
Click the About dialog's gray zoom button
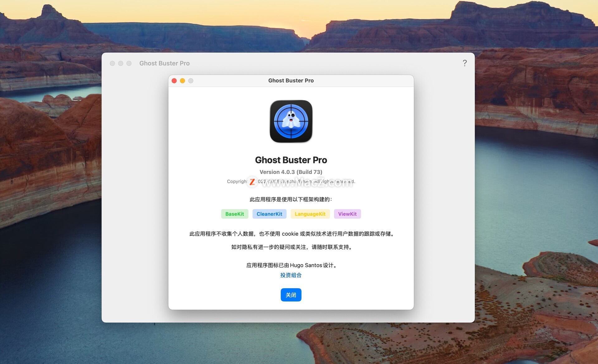click(x=191, y=81)
